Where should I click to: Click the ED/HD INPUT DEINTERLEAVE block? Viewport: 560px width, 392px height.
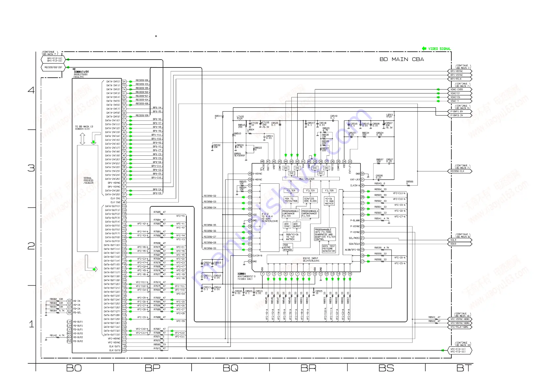[309, 260]
